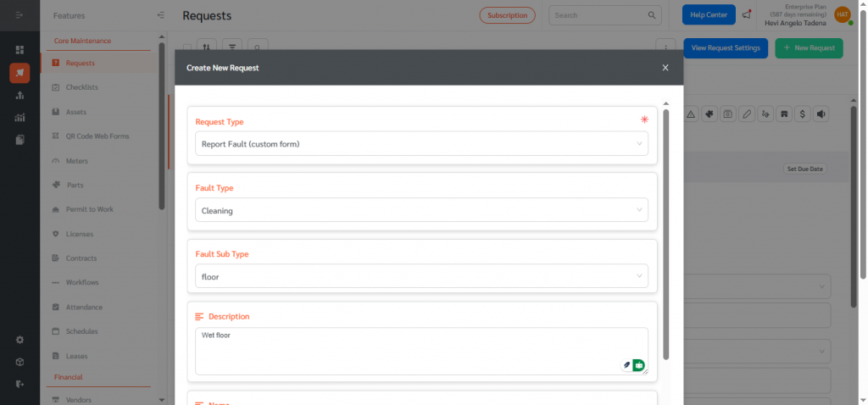Click the sort arrows icon button
Viewport: 868px width, 405px height.
(206, 48)
